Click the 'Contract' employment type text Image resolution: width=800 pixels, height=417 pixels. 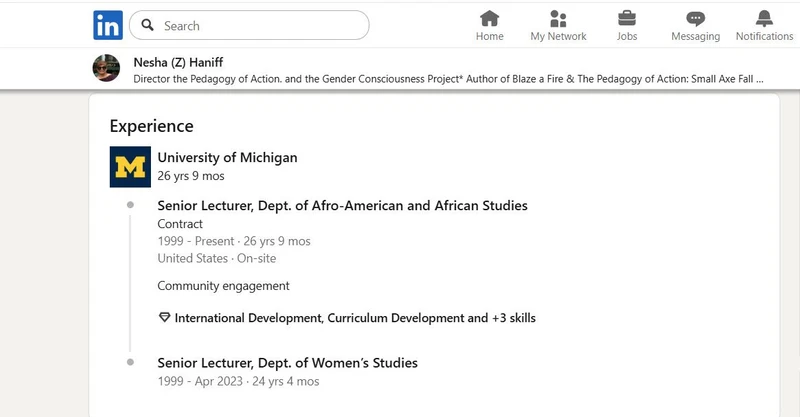[180, 224]
